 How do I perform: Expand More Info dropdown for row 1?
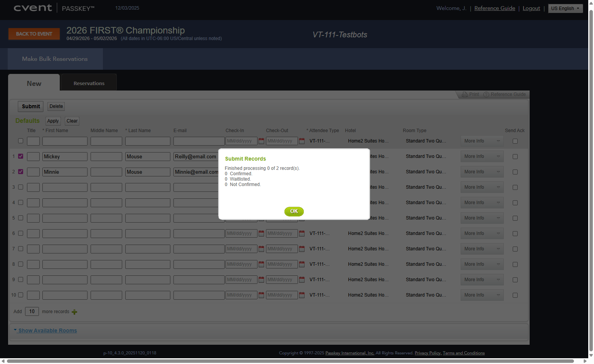[482, 156]
